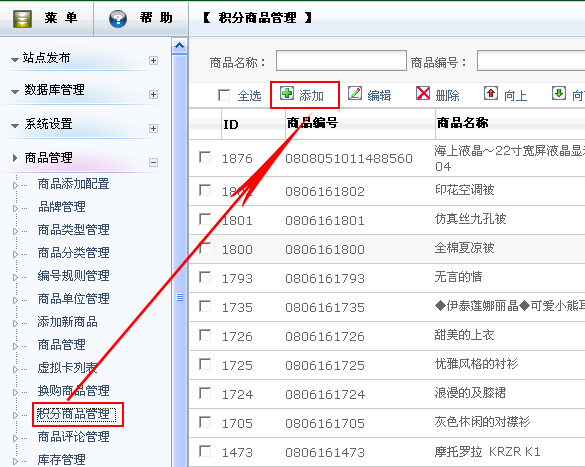Screen dimensions: 585x467
Task: Open 商品管理 tree item under products
Action: click(x=62, y=345)
